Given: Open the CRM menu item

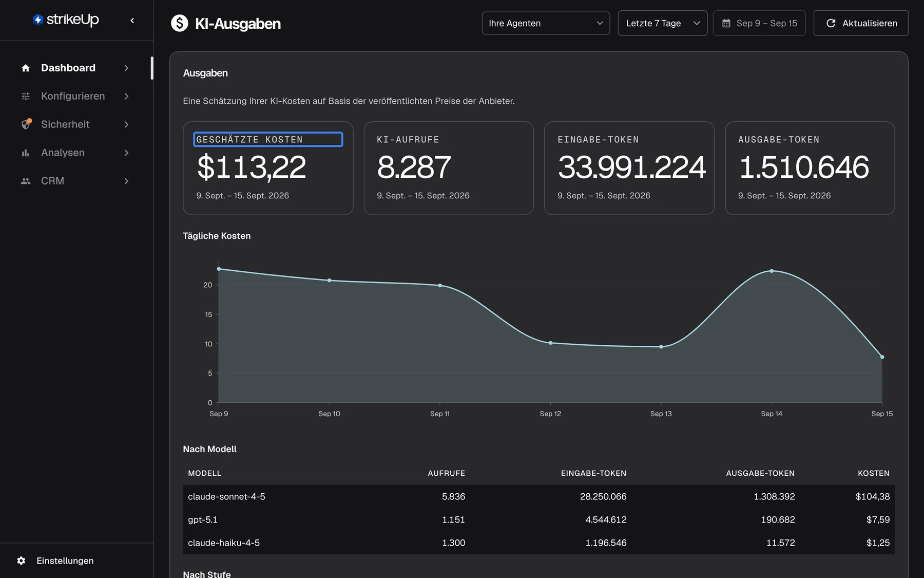Looking at the screenshot, I should click(75, 181).
